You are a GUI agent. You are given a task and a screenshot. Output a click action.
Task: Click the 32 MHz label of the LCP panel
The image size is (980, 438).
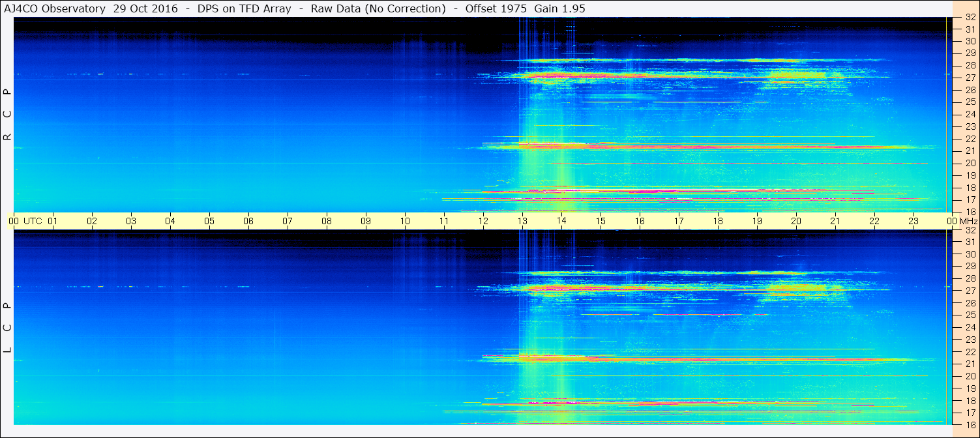970,230
